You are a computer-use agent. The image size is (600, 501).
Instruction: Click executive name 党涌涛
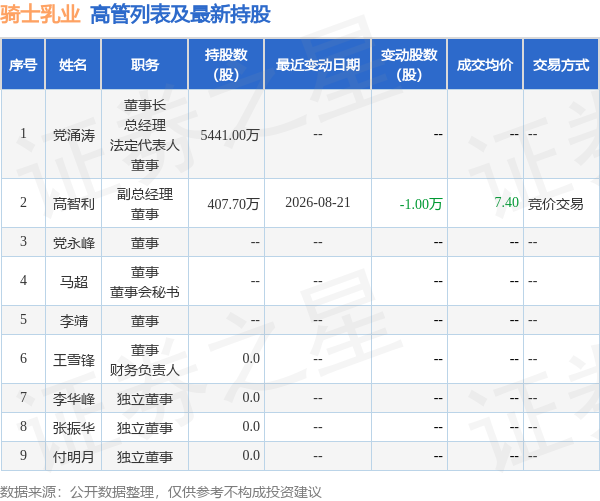(x=73, y=135)
